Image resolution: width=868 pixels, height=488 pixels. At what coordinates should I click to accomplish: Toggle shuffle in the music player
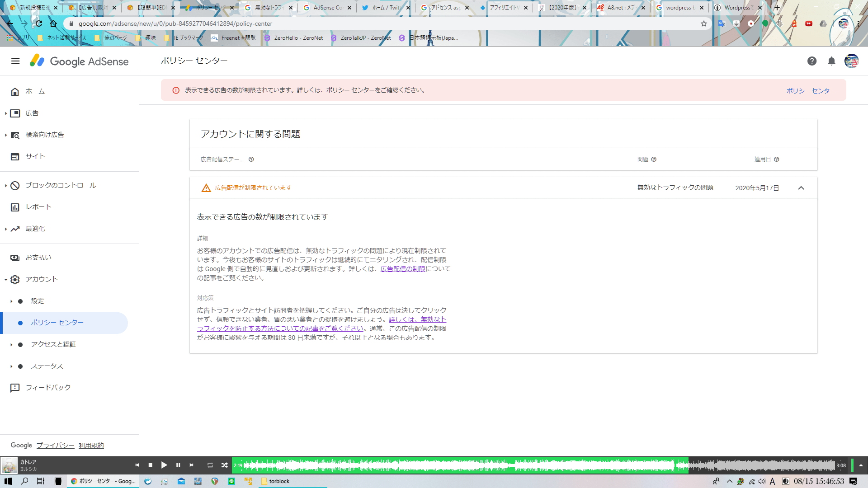coord(224,465)
